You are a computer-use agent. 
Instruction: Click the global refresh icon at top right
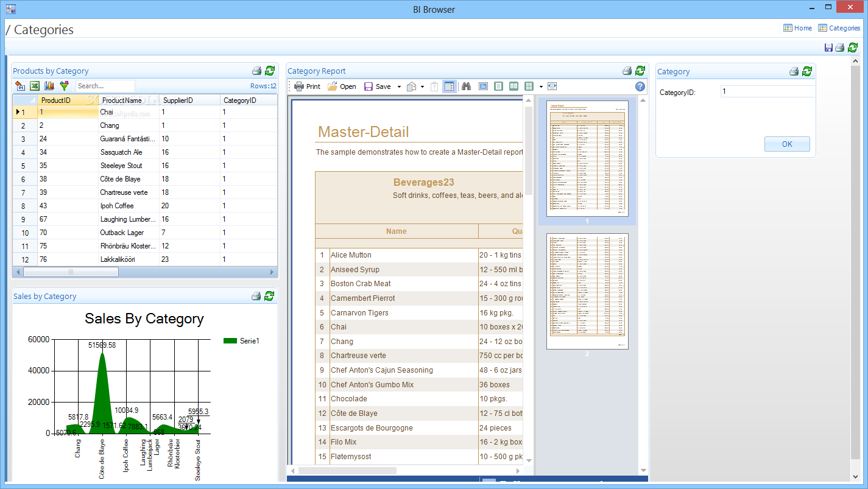pos(853,47)
